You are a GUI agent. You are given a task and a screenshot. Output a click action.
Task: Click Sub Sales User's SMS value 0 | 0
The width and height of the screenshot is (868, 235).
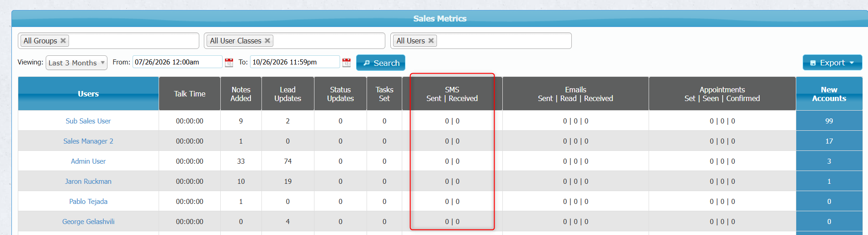453,121
